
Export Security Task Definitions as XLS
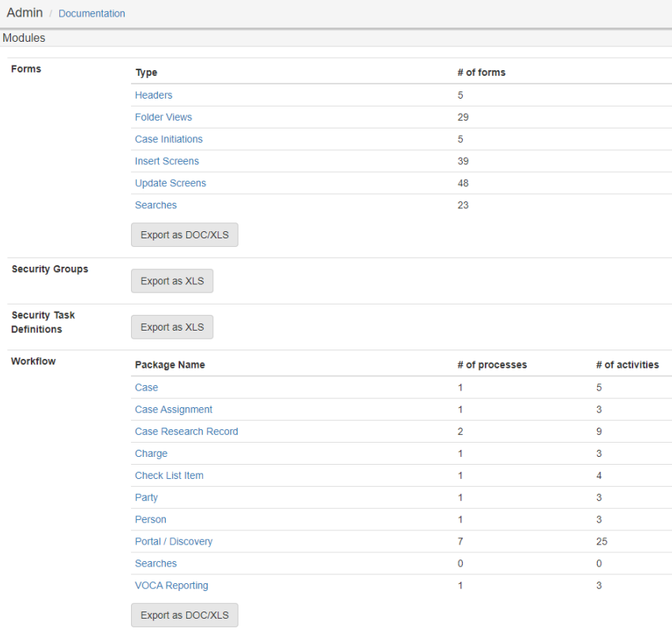(x=172, y=327)
